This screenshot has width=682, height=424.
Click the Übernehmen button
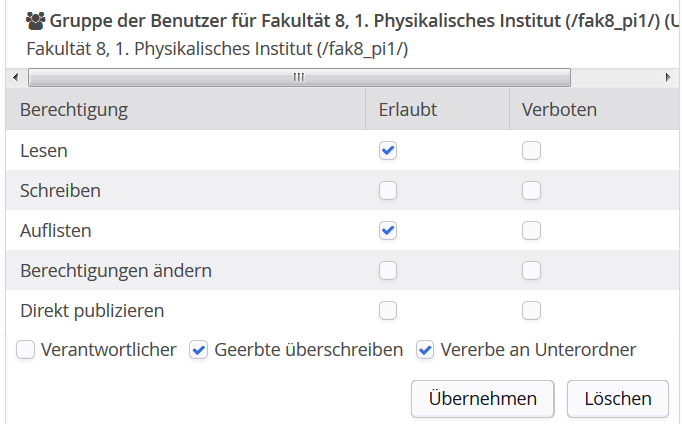pos(482,399)
